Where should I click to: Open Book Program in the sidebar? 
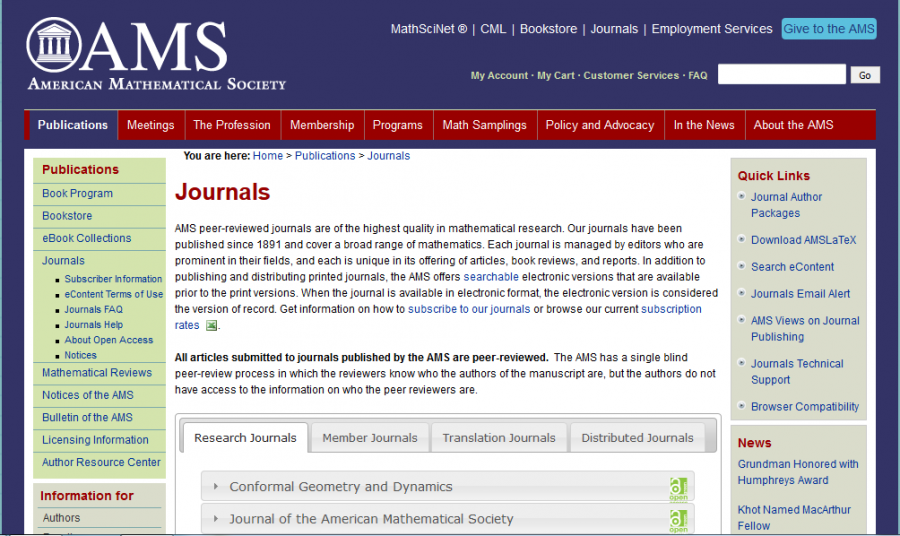(x=77, y=193)
